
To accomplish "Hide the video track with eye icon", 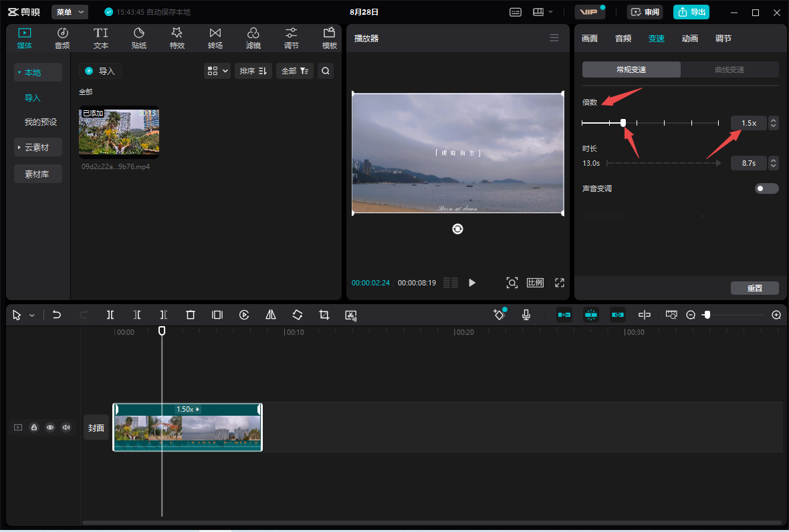I will point(50,428).
